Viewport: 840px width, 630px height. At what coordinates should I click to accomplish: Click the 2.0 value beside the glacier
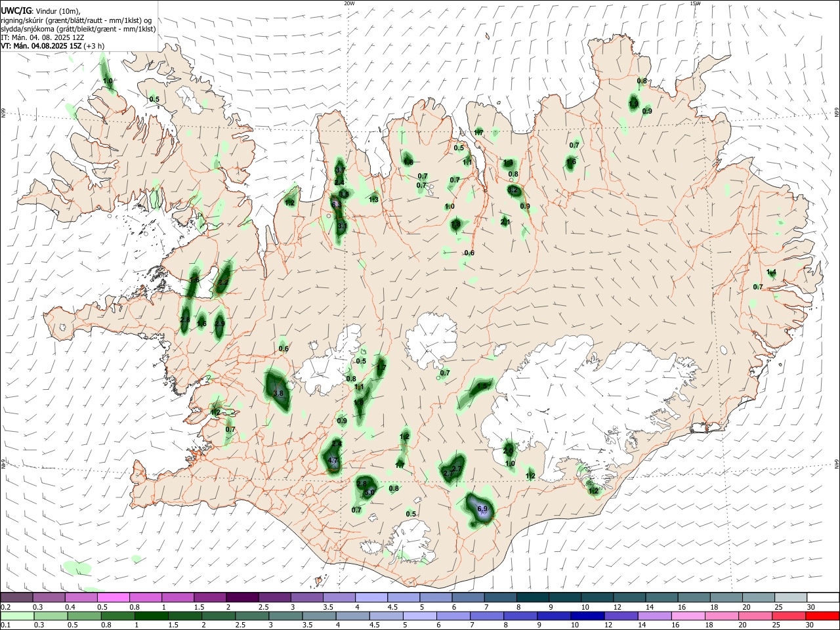[508, 451]
